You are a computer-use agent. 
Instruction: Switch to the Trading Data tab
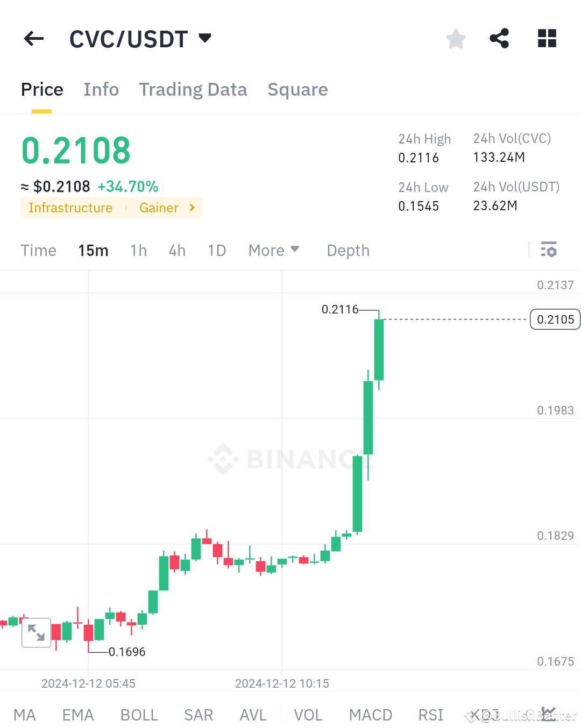click(x=193, y=89)
